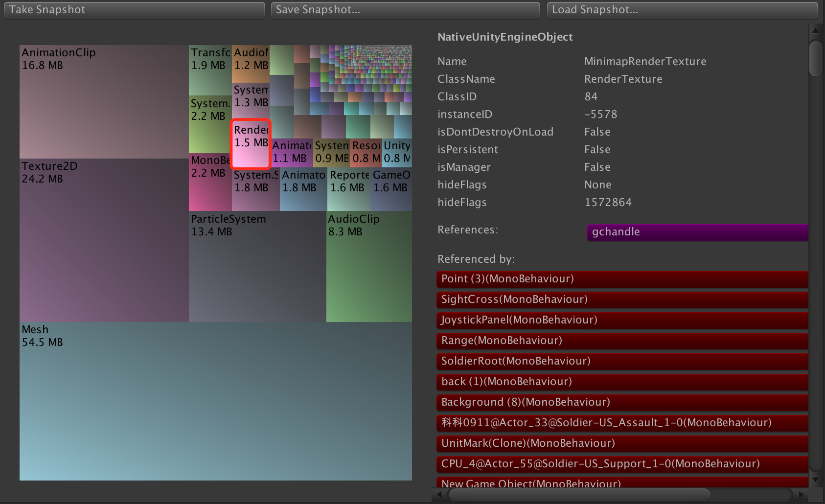Click the horizontal scrollbar left arrow
Screen dimensions: 825x504
coord(439,495)
